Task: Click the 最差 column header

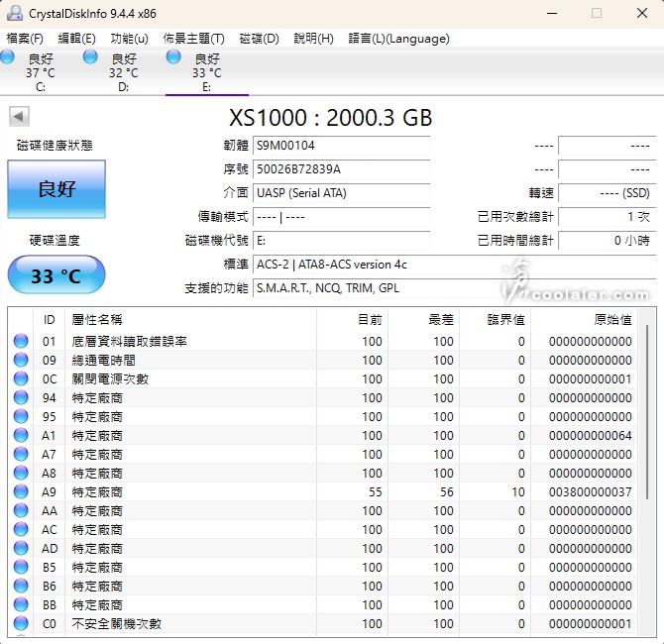Action: pyautogui.click(x=423, y=320)
